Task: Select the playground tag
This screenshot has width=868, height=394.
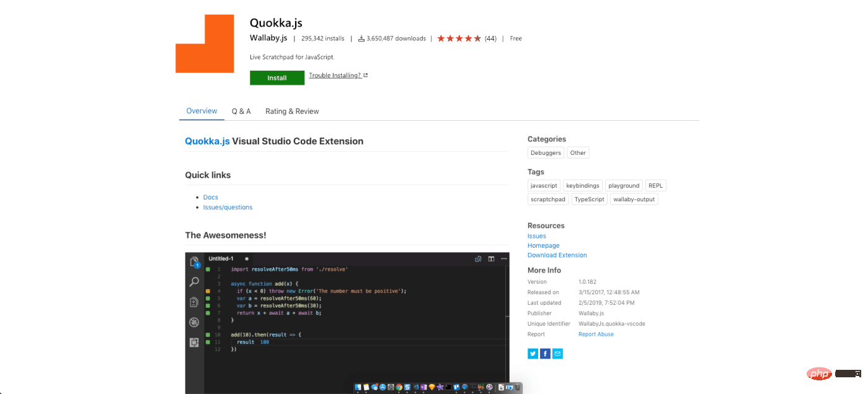Action: (x=624, y=186)
